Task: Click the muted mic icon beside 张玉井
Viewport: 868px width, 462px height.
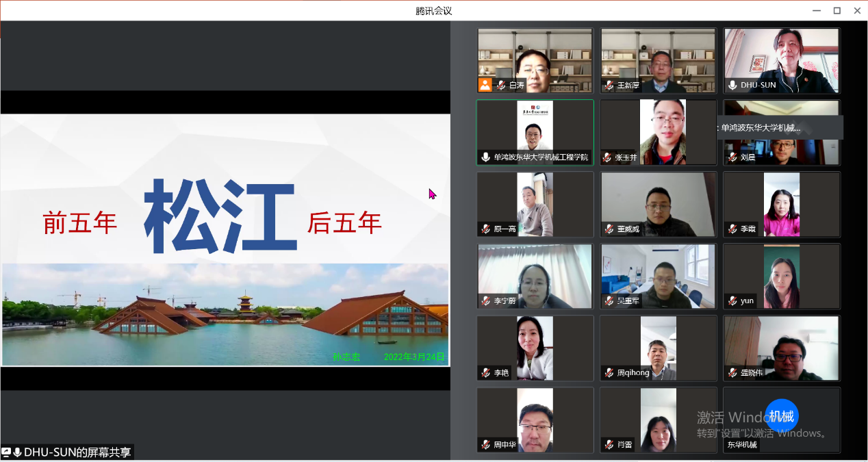Action: 608,157
